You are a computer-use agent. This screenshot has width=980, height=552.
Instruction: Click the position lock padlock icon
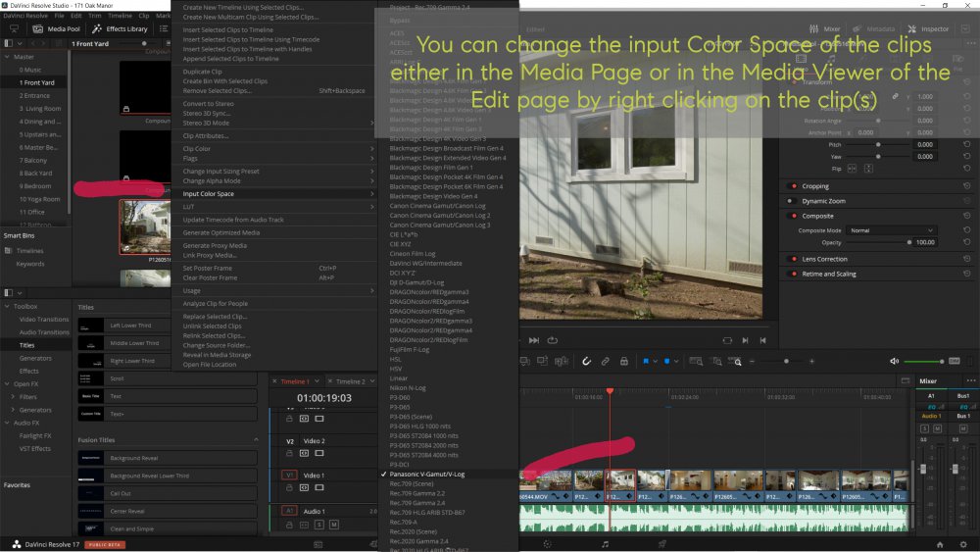coord(623,361)
